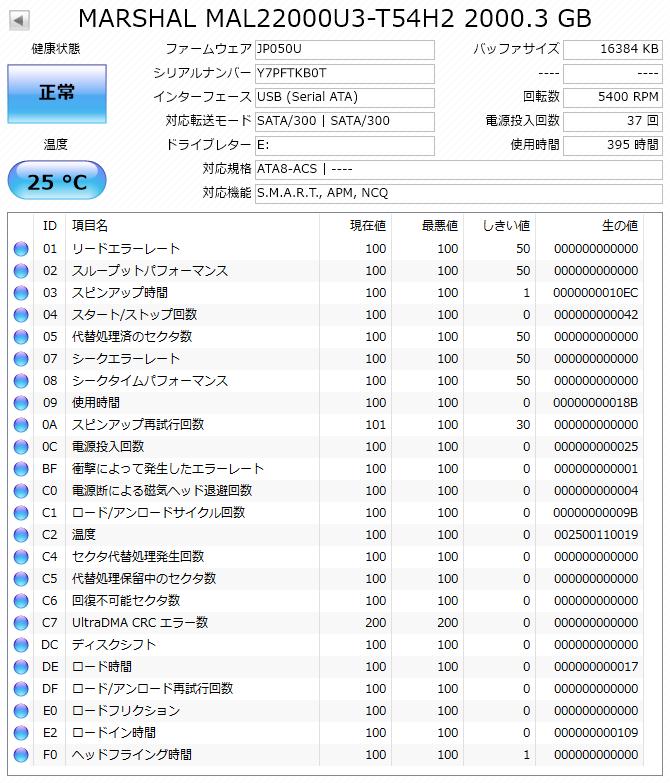670x783 pixels.
Task: Select the status orb for UltraDMA CRC エラー数
Action: (20, 623)
